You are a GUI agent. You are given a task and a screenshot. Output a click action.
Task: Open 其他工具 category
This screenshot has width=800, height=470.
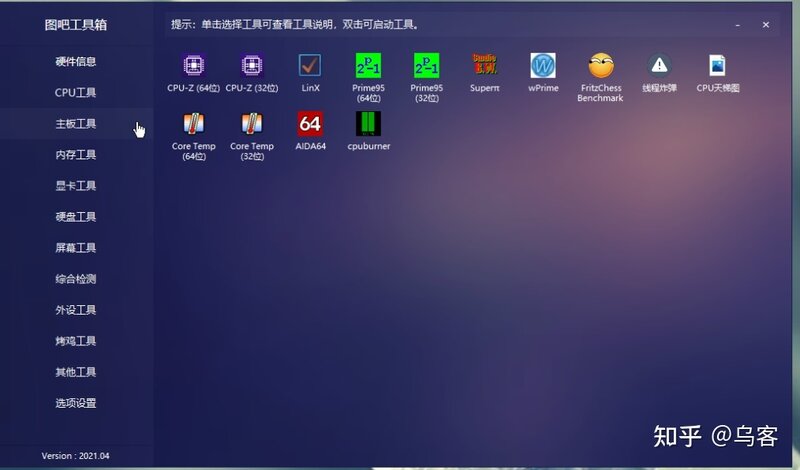[x=76, y=372]
